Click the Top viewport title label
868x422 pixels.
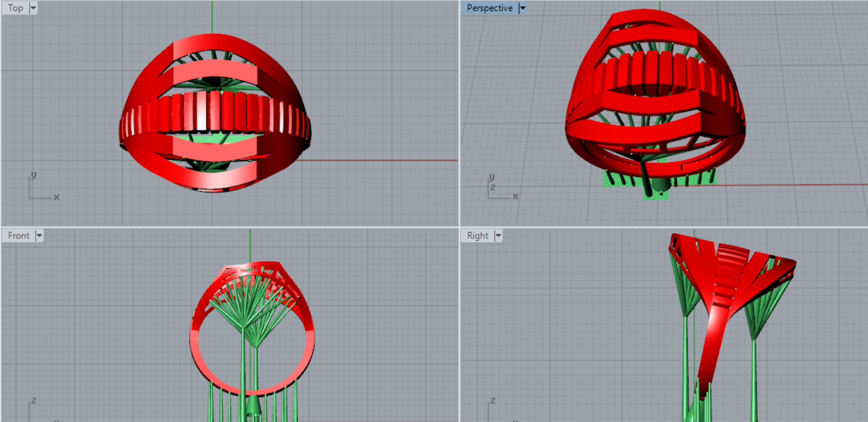[x=16, y=8]
